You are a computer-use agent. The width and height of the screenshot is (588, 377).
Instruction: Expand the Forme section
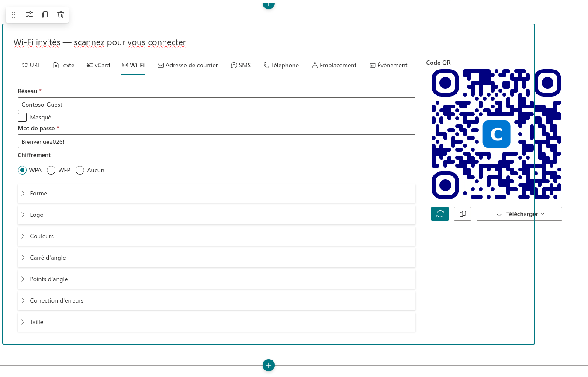point(217,193)
